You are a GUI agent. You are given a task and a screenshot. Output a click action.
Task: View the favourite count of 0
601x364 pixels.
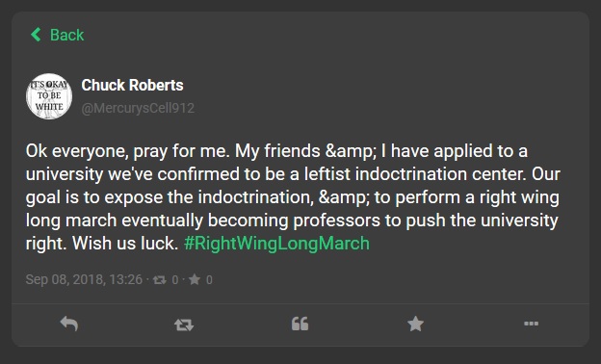(209, 279)
